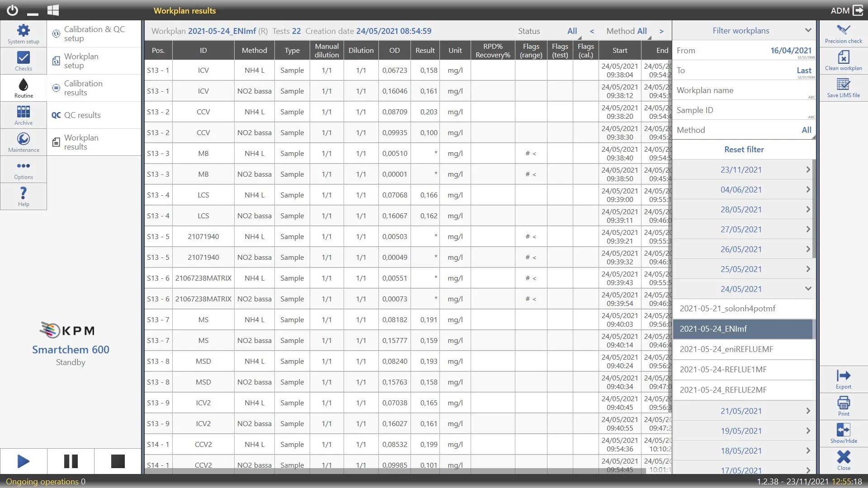868x488 pixels.
Task: Click the Export icon
Action: pos(843,379)
